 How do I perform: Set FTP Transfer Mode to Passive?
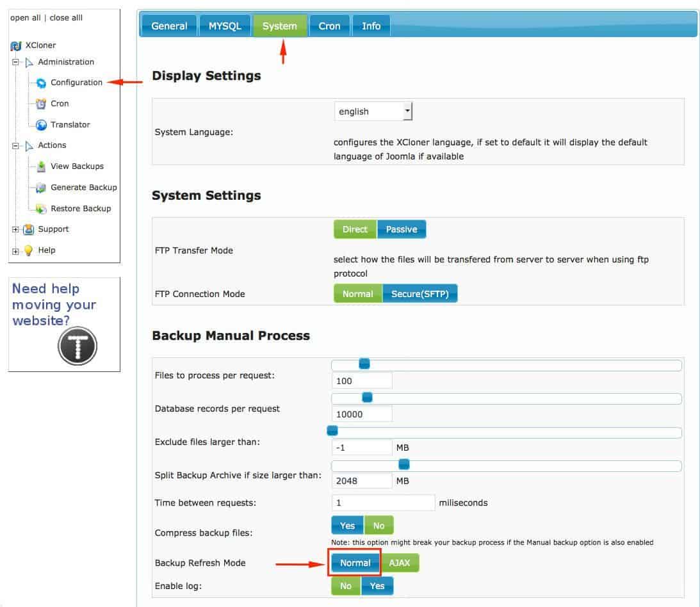[x=402, y=229]
